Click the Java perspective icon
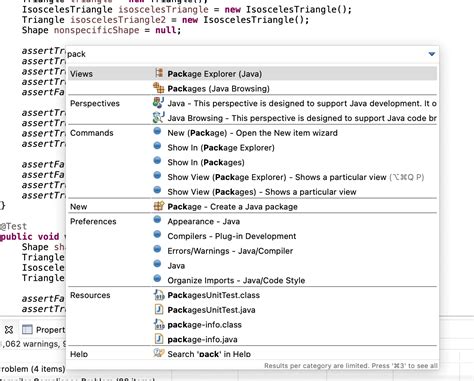The width and height of the screenshot is (474, 381). tap(158, 103)
